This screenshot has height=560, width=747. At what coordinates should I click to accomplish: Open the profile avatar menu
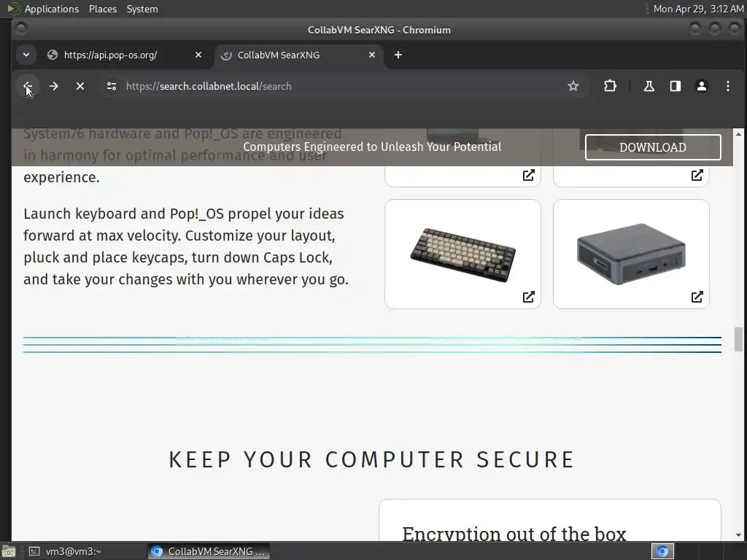click(701, 86)
